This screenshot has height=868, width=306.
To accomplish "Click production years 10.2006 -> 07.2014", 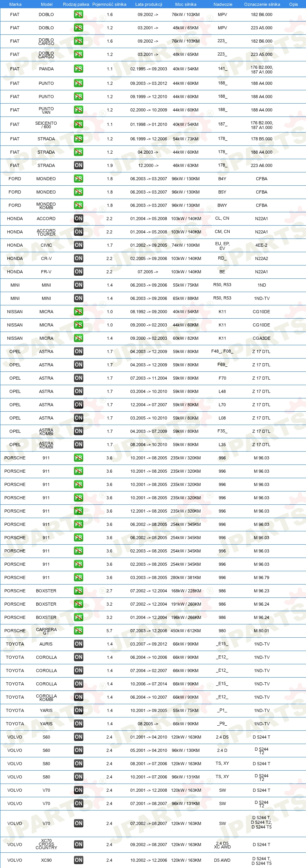I will pyautogui.click(x=149, y=684).
